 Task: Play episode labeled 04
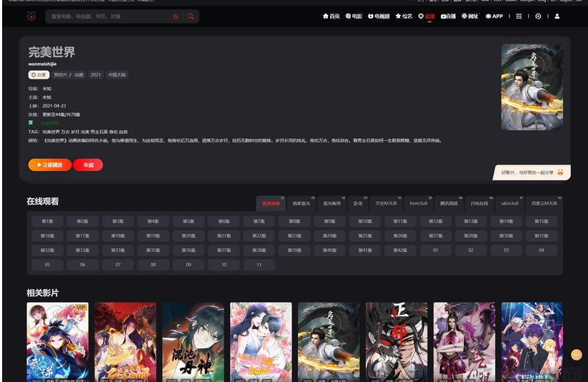pyautogui.click(x=542, y=250)
